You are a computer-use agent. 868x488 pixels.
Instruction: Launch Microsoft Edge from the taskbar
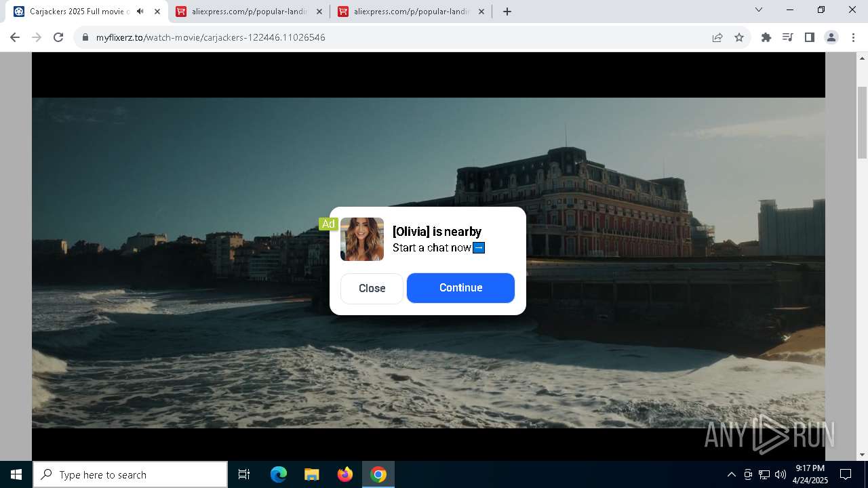click(x=279, y=474)
